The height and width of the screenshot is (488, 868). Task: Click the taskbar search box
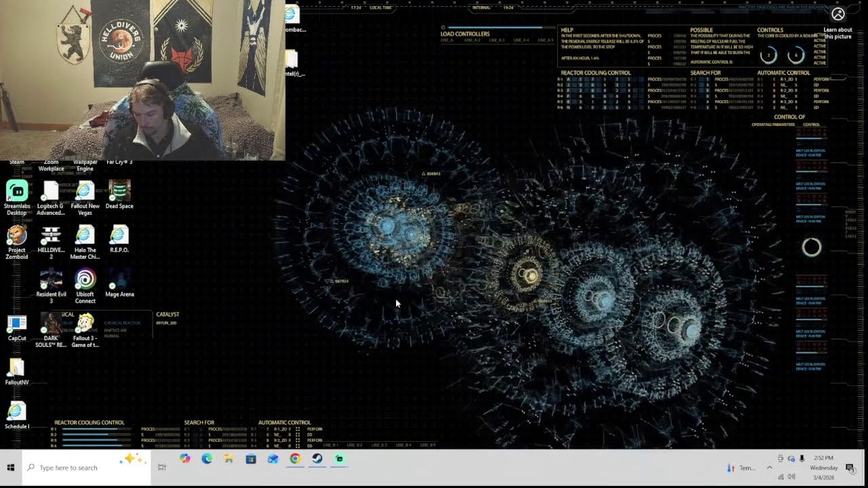click(86, 468)
